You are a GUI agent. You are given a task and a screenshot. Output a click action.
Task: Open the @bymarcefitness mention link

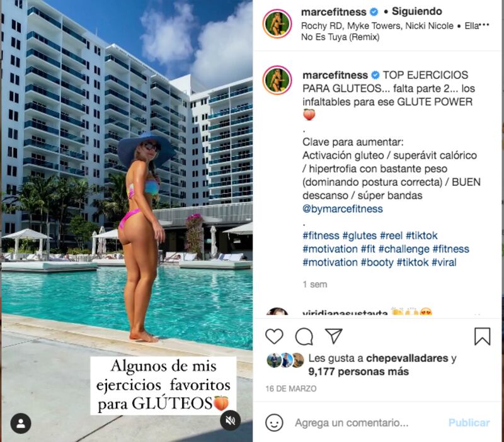342,209
